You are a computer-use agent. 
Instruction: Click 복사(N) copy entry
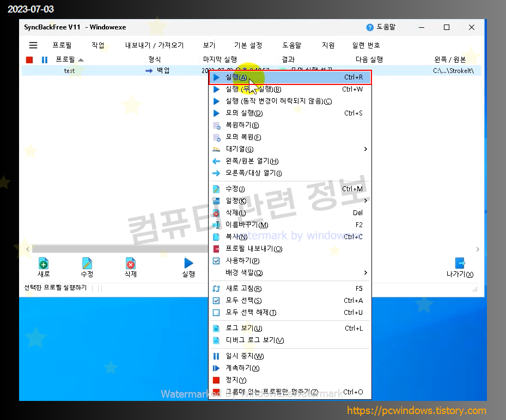click(x=290, y=236)
